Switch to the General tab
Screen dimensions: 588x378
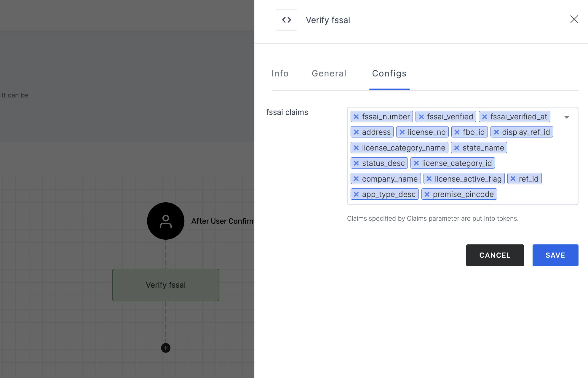[329, 73]
